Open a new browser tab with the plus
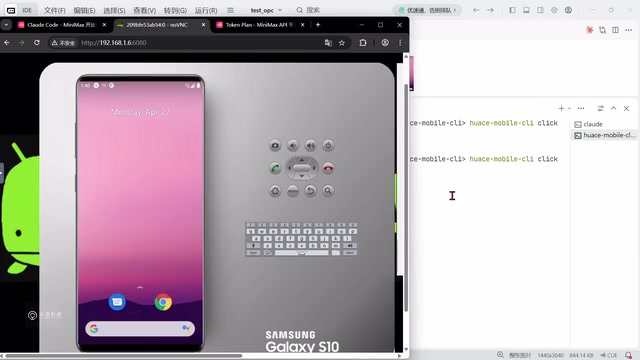640x360 pixels. click(x=318, y=25)
